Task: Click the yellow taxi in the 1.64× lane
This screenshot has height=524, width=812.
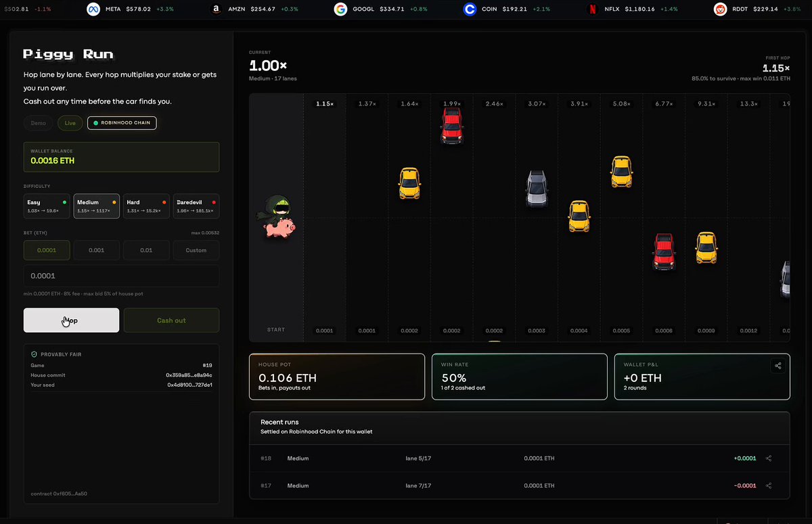Action: 409,183
